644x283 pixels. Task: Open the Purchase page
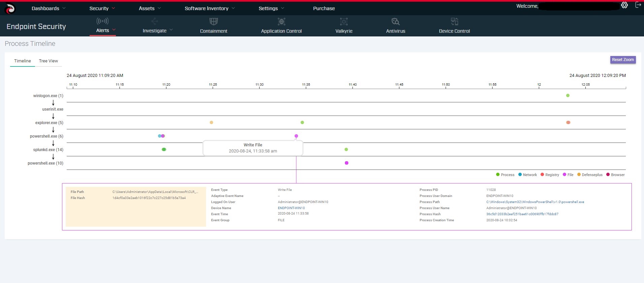[324, 8]
